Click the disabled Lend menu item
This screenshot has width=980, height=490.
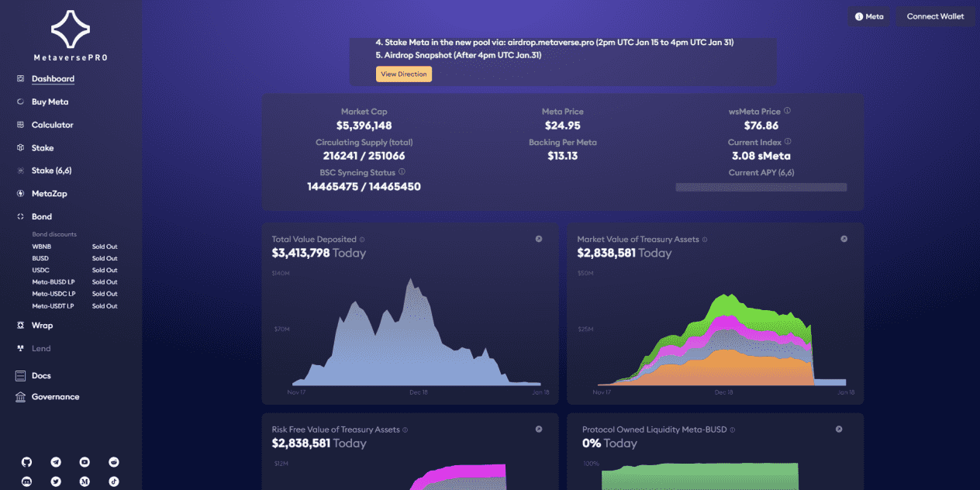[41, 349]
